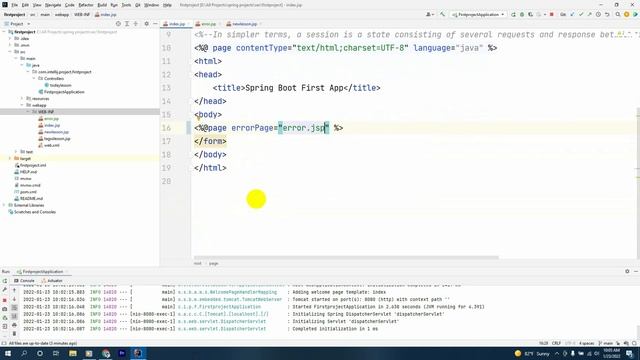Image resolution: width=640 pixels, height=360 pixels.
Task: Select FirstprojectApplication class in tree
Action: click(x=64, y=92)
